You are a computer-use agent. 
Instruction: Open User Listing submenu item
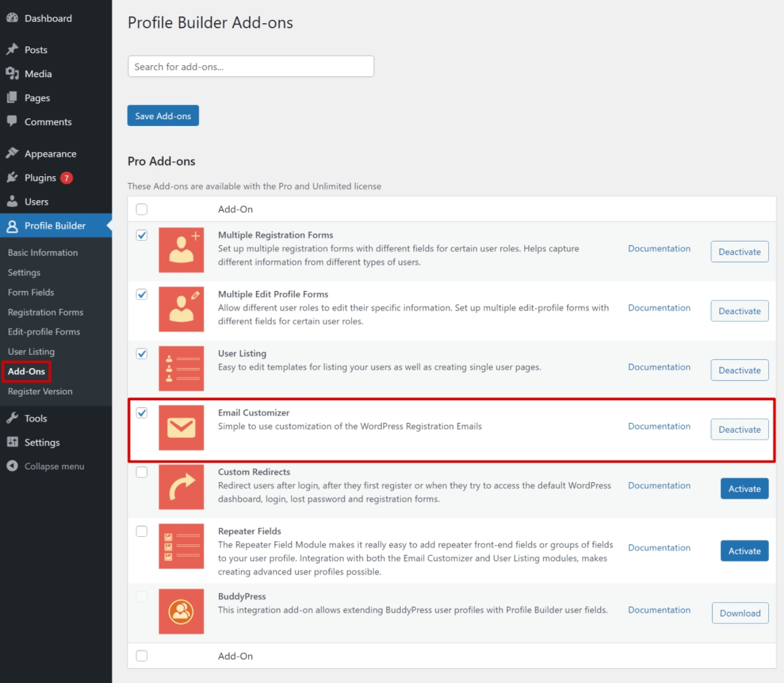tap(31, 351)
